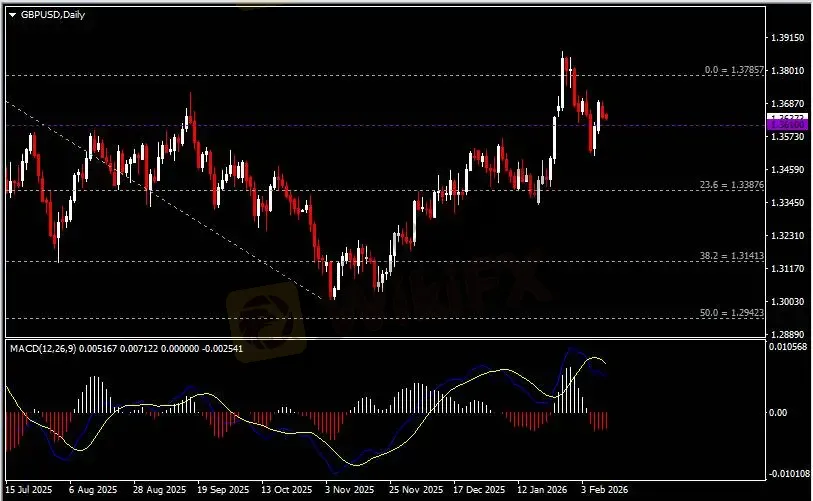The height and width of the screenshot is (501, 813).
Task: Select the 1.33450 price axis label
Action: pos(788,202)
